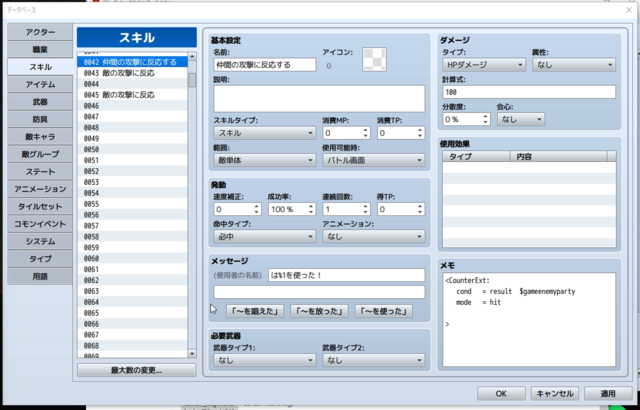
Task: Go to タイルセット tab
Action: pyautogui.click(x=40, y=206)
